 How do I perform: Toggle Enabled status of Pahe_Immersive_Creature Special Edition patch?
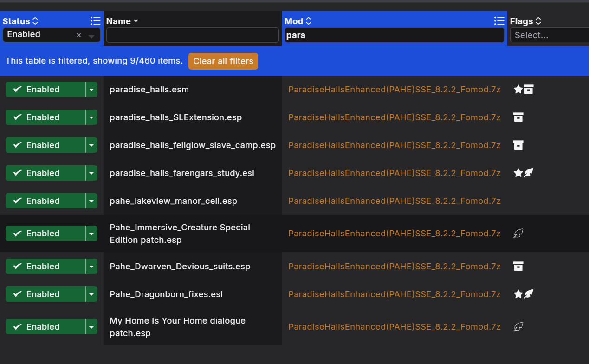(x=45, y=234)
